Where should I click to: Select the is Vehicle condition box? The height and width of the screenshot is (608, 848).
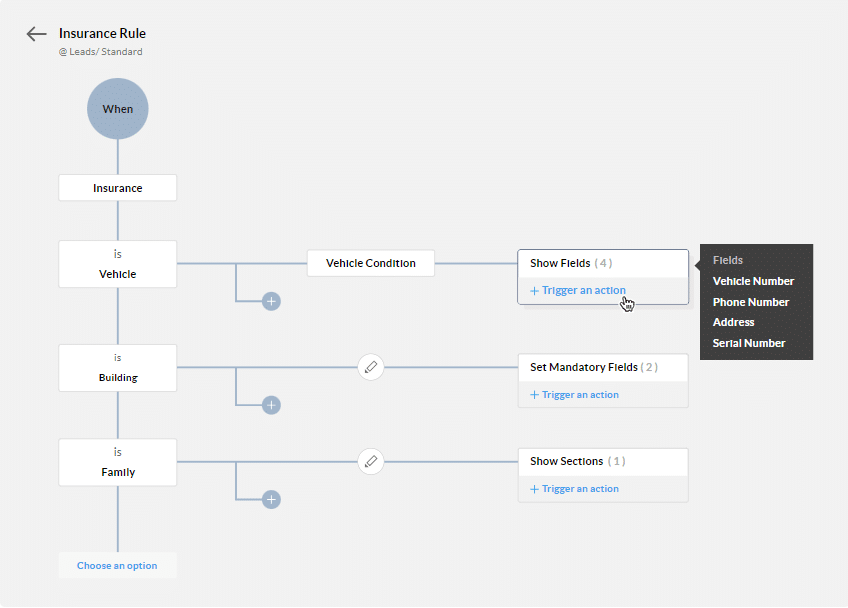(x=117, y=263)
